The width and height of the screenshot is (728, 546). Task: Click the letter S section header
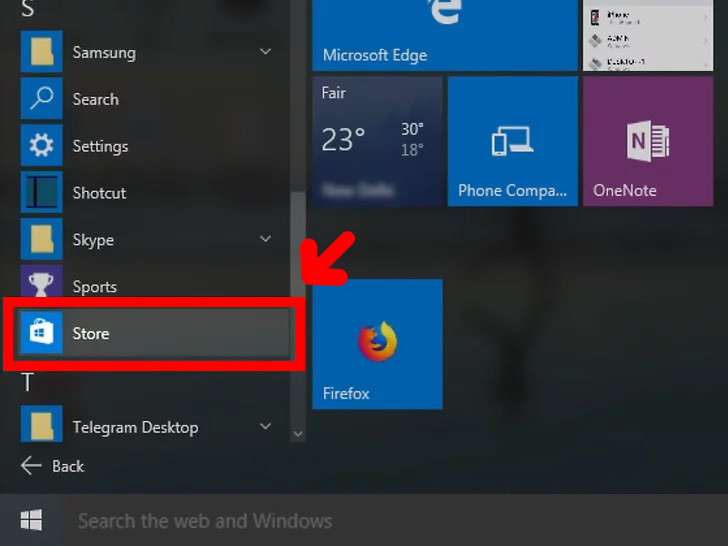click(27, 8)
